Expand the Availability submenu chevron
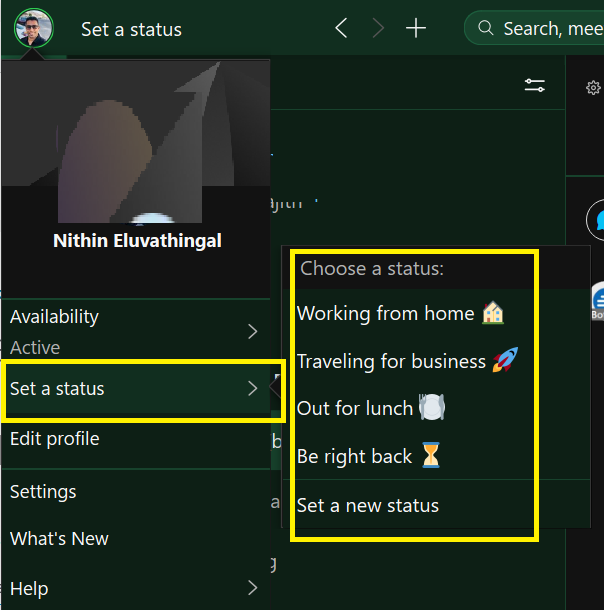The height and width of the screenshot is (610, 604). [x=252, y=331]
